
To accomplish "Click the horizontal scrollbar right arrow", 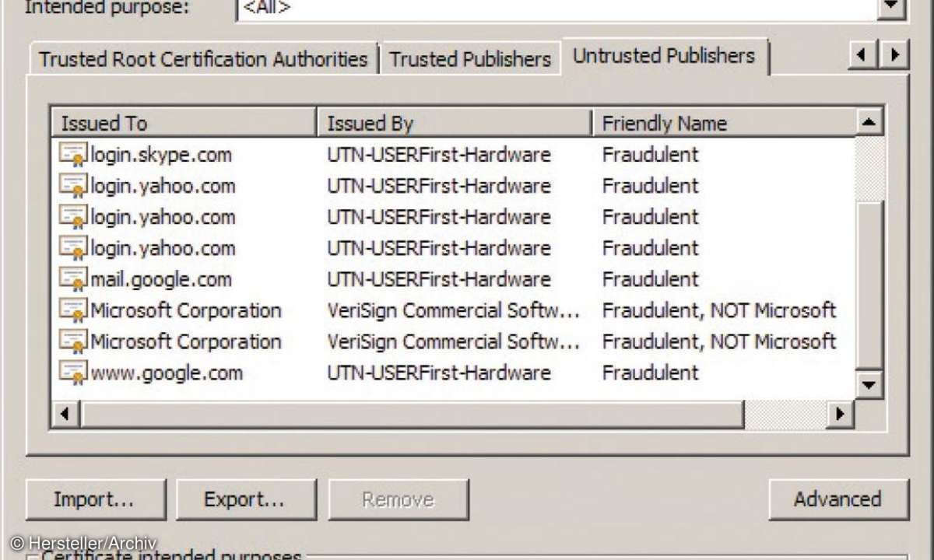I will click(840, 414).
